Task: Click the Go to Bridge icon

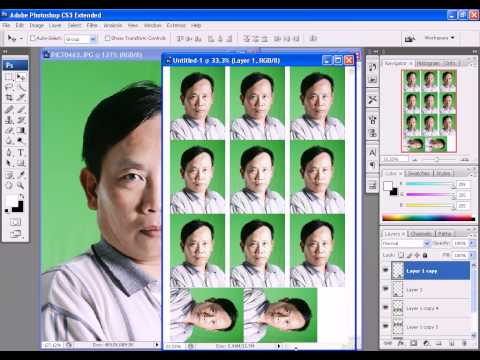Action: pyautogui.click(x=410, y=38)
